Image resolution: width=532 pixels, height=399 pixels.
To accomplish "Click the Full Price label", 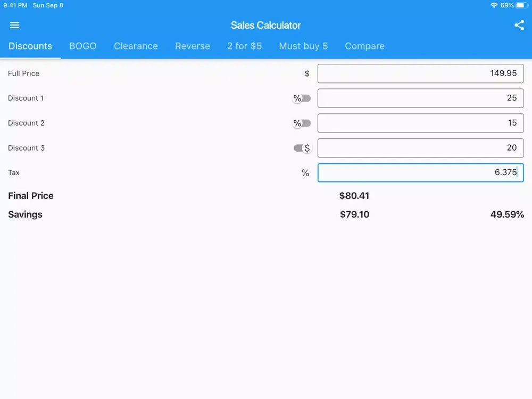I will 24,73.
